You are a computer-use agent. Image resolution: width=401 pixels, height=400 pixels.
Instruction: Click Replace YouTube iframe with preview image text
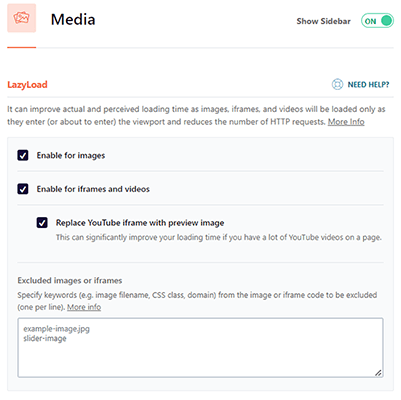(x=140, y=223)
